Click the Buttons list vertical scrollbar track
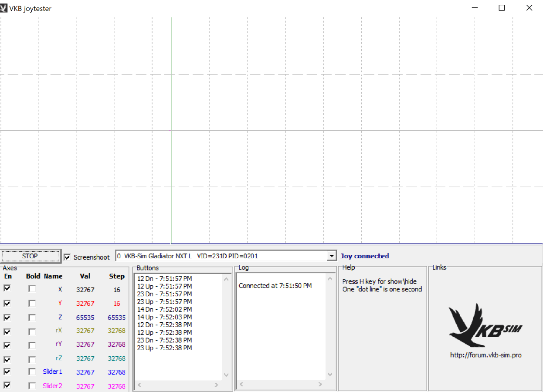The image size is (543, 392). tap(226, 327)
